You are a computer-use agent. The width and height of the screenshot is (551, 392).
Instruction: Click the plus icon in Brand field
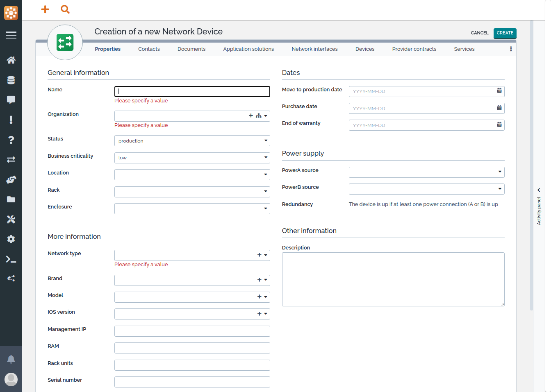click(x=259, y=280)
